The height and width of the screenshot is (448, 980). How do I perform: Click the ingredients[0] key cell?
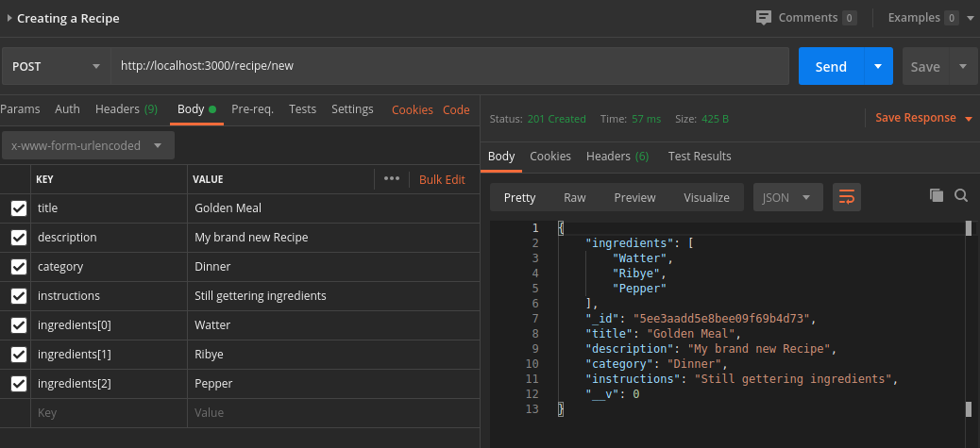(x=109, y=325)
